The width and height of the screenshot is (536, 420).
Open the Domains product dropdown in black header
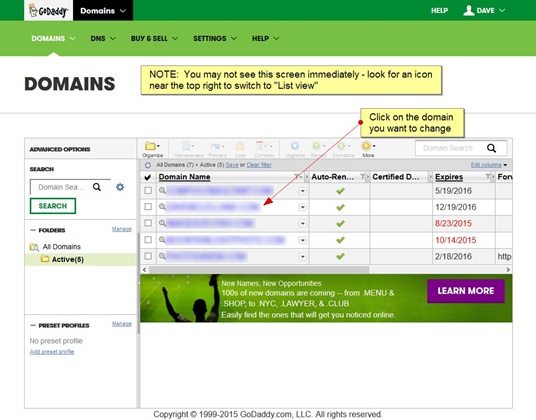click(103, 11)
